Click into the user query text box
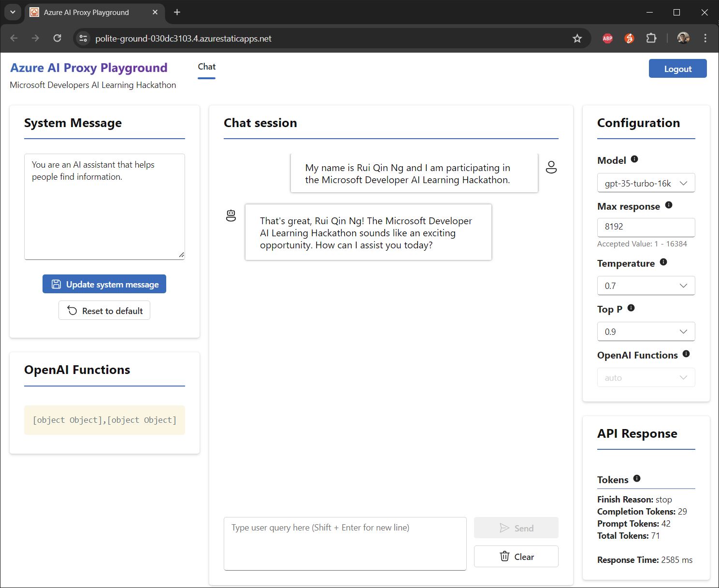719x588 pixels. 345,544
